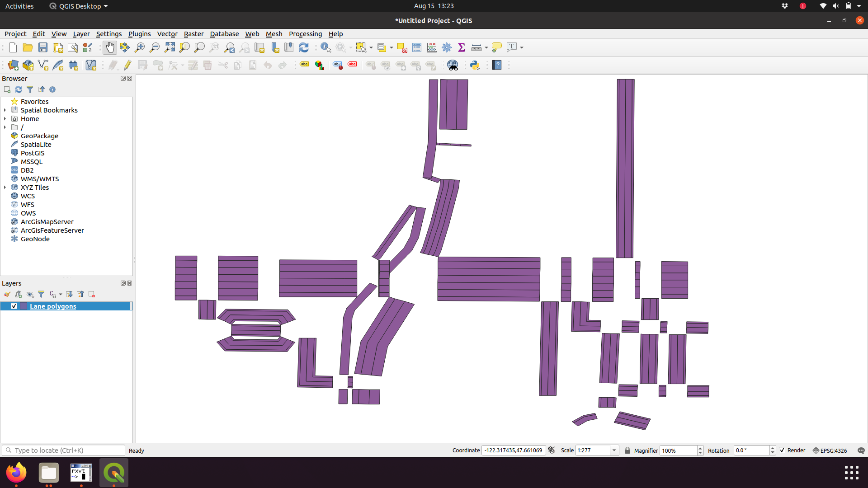Click the Save Project icon
The image size is (868, 488).
click(x=43, y=47)
